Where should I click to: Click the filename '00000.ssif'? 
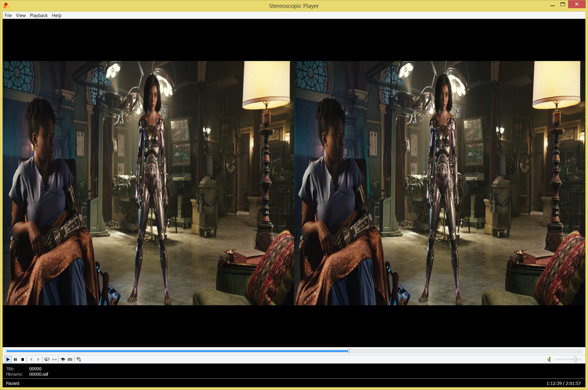click(38, 374)
